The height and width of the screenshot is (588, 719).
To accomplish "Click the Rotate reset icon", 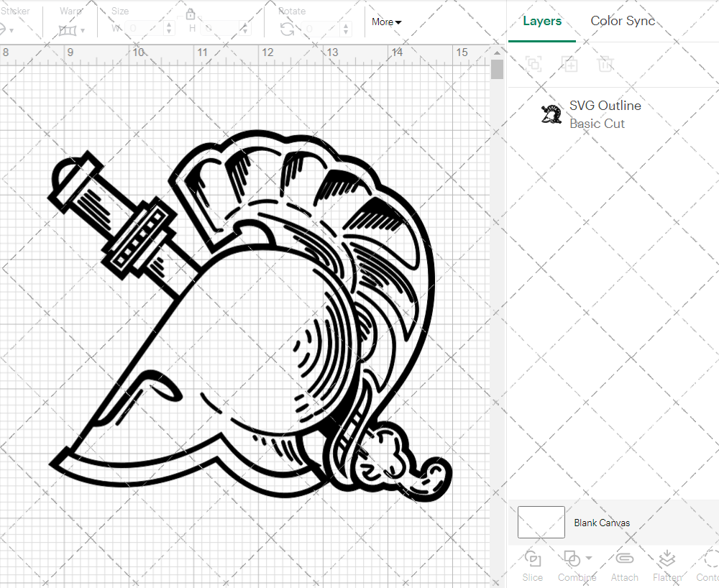I will (x=285, y=27).
